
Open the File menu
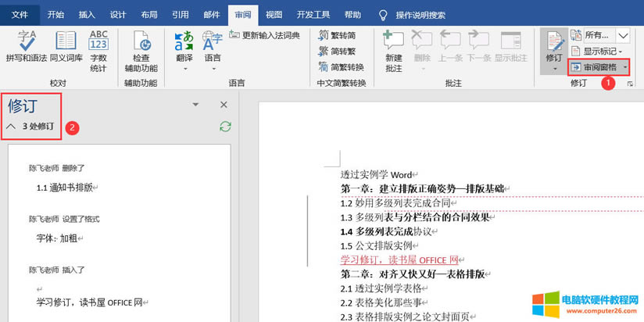coord(19,14)
